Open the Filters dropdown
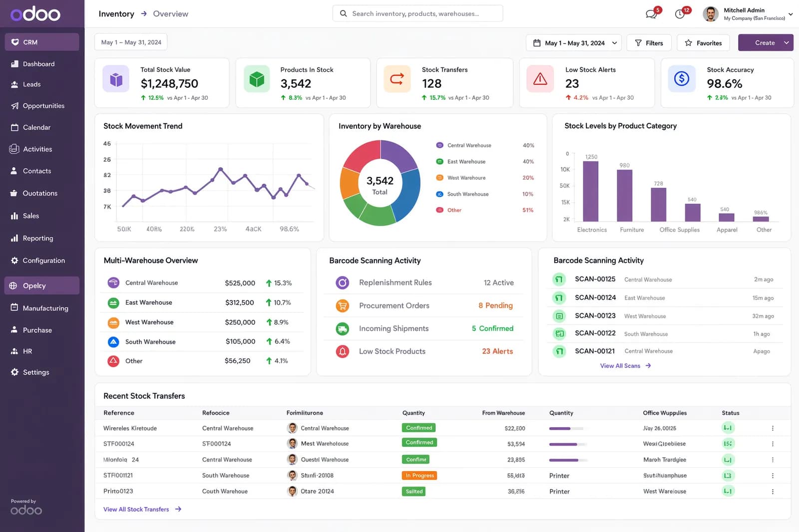This screenshot has width=799, height=532. click(x=649, y=43)
